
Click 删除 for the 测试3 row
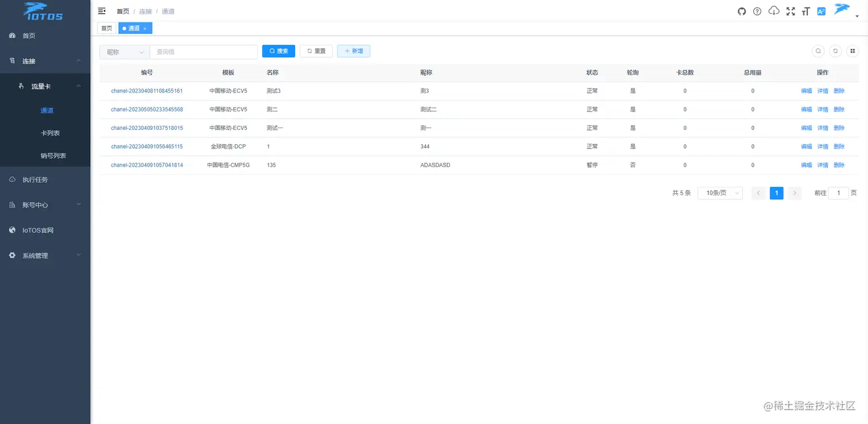point(839,91)
